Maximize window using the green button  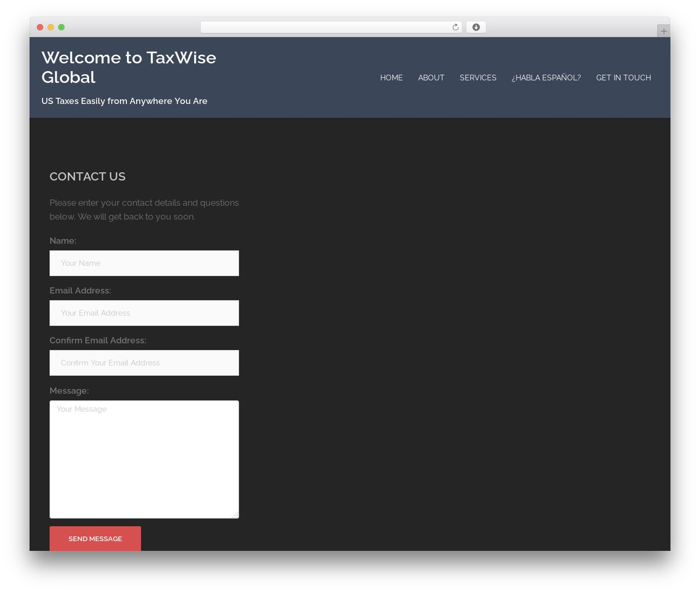click(61, 27)
